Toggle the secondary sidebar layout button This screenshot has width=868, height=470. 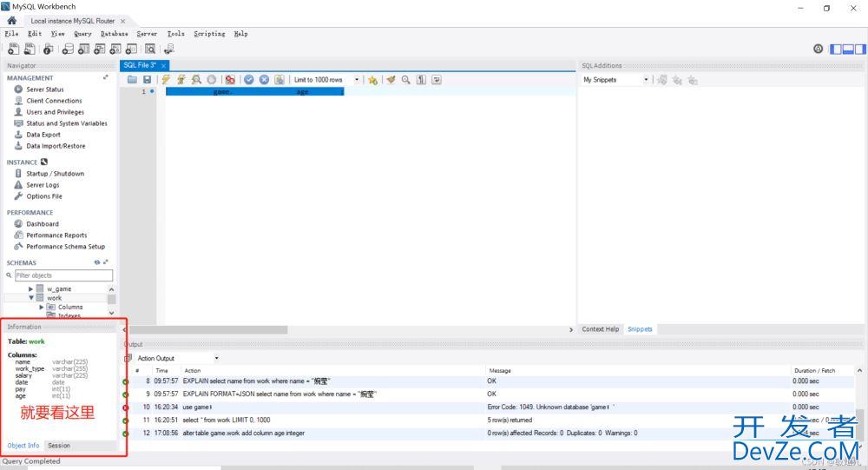(860, 50)
